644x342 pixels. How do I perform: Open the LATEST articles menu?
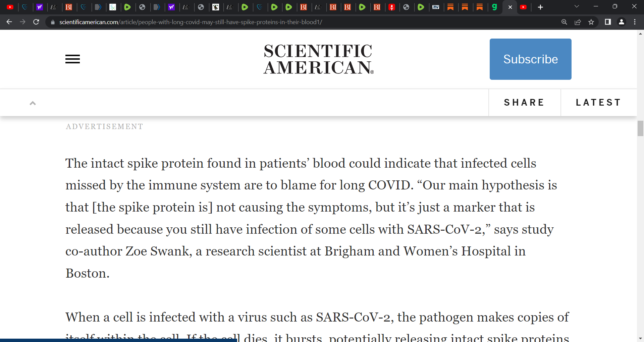click(599, 103)
